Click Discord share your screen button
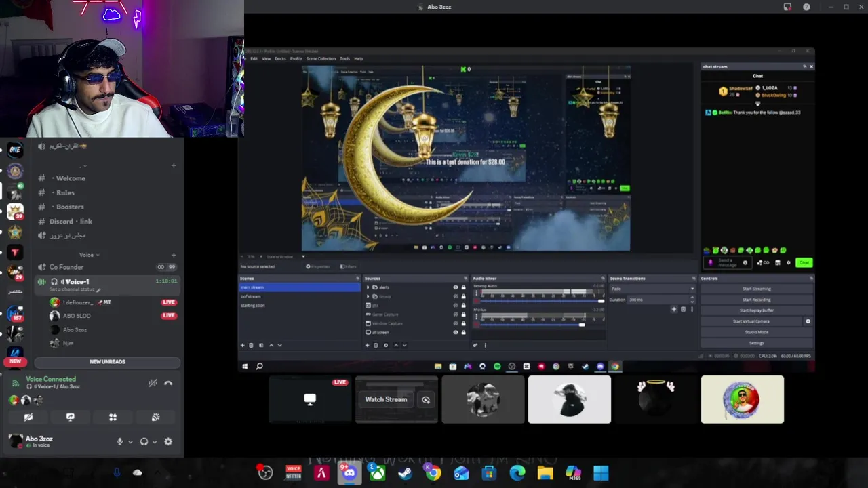868x488 pixels. (71, 418)
